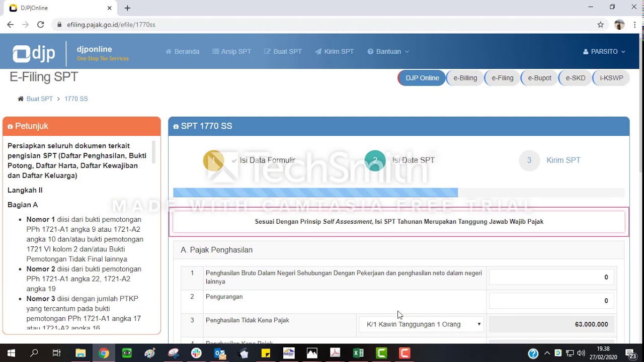Open a new browser tab
The height and width of the screenshot is (362, 644).
[127, 8]
